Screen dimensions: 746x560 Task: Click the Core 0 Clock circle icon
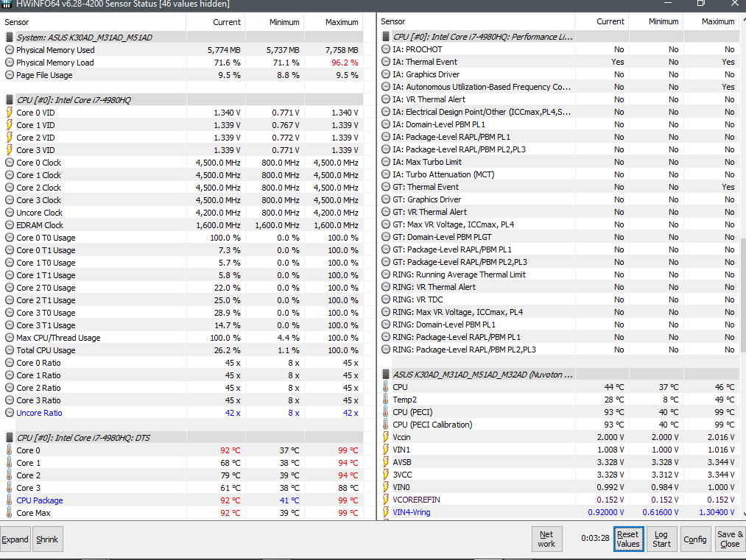[x=9, y=163]
